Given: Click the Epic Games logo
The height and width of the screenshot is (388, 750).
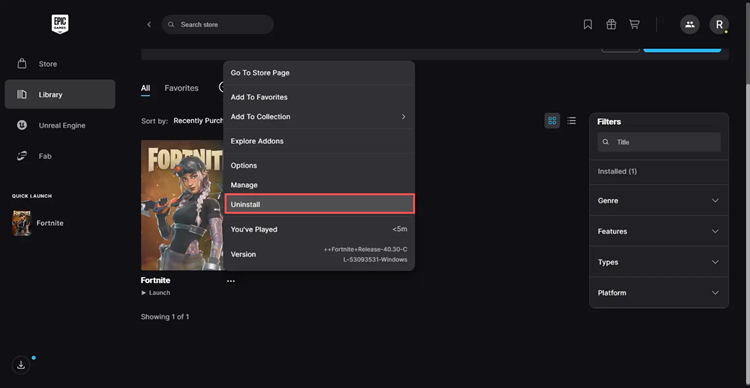Looking at the screenshot, I should [60, 24].
